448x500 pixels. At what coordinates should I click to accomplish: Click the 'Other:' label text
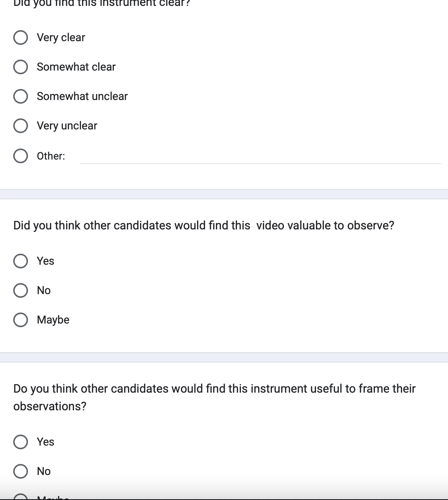click(51, 156)
